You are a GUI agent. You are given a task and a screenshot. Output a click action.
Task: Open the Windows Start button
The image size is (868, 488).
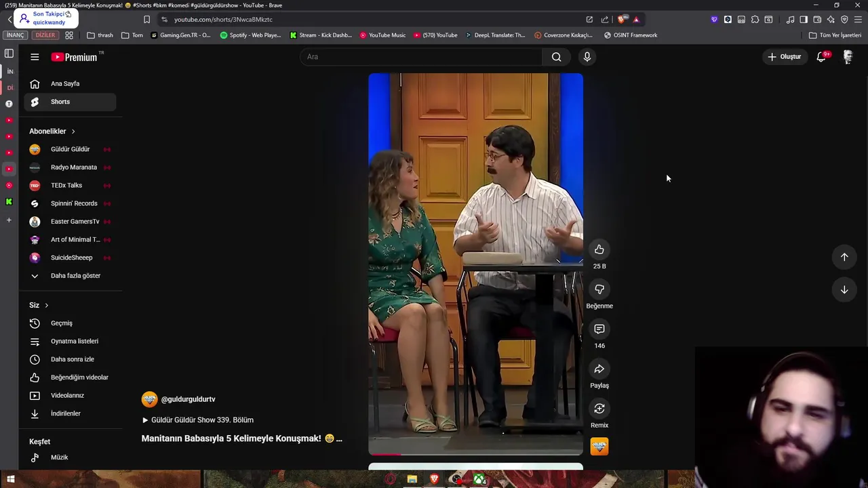coord(10,480)
